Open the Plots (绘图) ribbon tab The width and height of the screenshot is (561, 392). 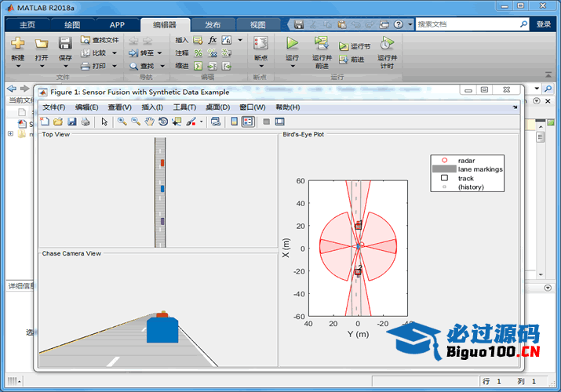tap(72, 24)
